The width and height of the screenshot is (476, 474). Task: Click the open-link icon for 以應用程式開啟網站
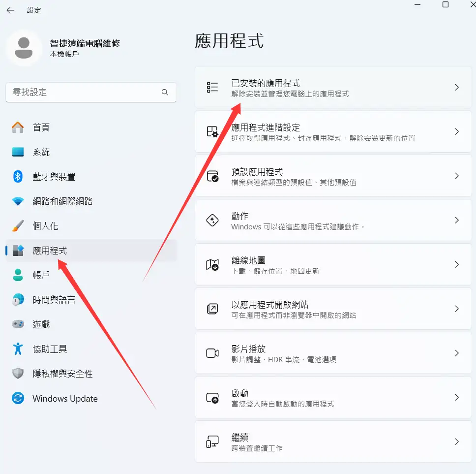click(212, 309)
